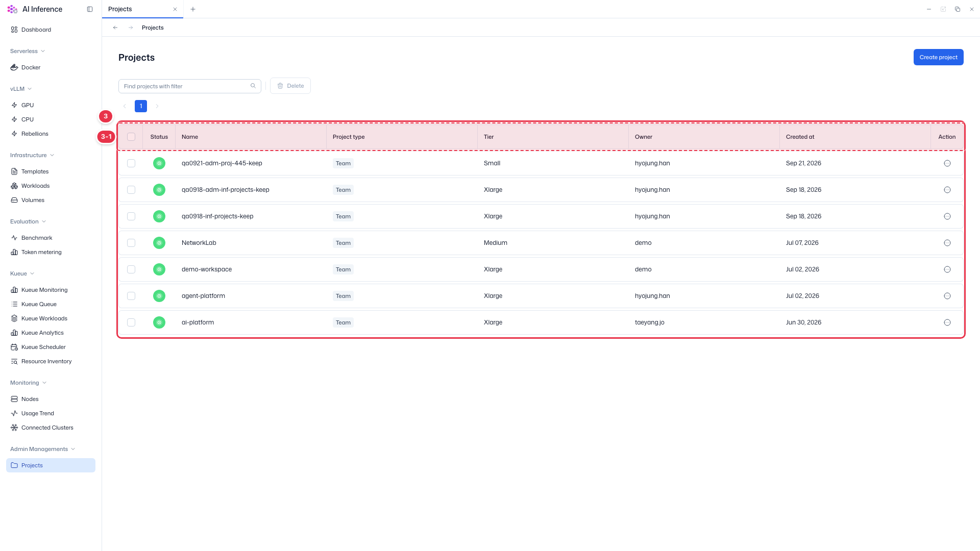Open action menu for ai-platform row
980x551 pixels.
947,322
